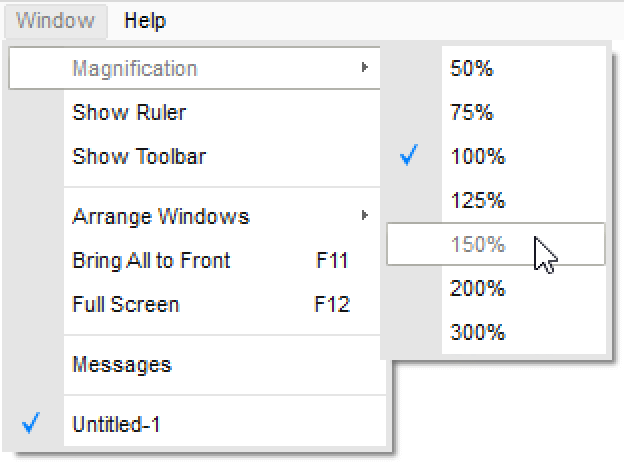
Task: Open the Messages window
Action: pyautogui.click(x=121, y=365)
